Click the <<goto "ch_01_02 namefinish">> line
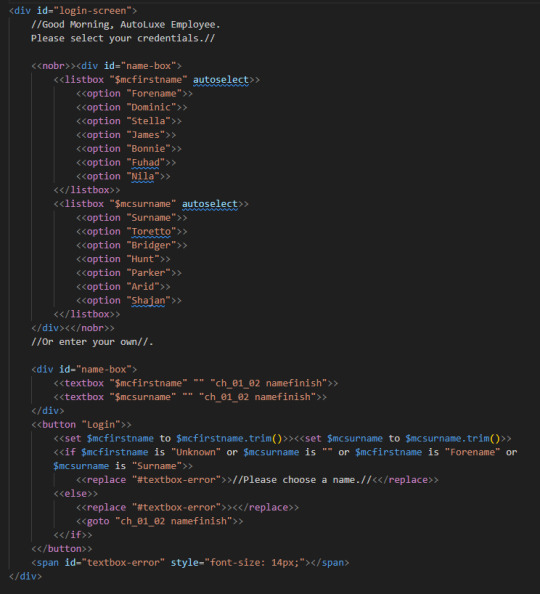Viewport: 540px width, 594px height. 160,521
